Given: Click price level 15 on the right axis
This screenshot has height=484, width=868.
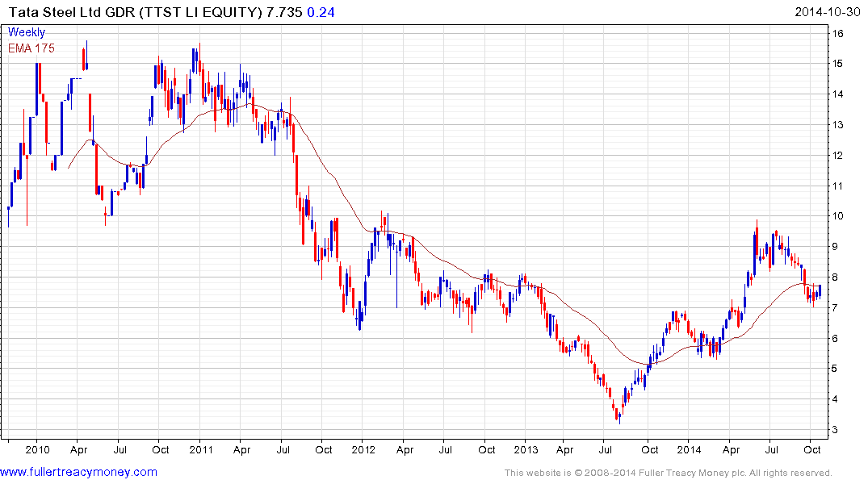Looking at the screenshot, I should [837, 64].
